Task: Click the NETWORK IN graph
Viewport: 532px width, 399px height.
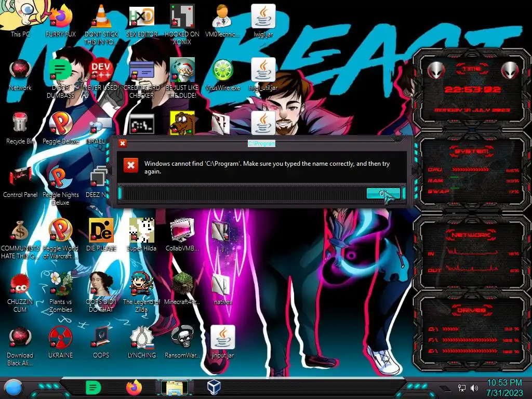Action: 472,252
